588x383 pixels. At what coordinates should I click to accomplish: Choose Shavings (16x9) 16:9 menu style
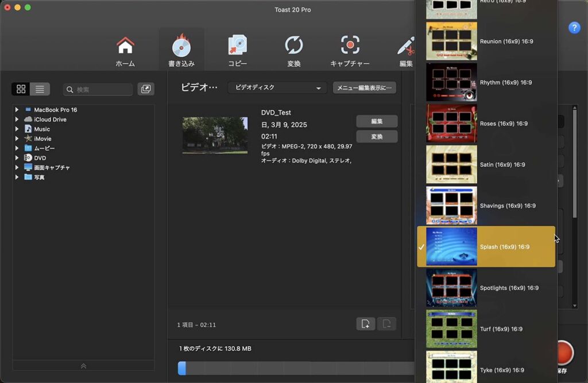(x=486, y=206)
